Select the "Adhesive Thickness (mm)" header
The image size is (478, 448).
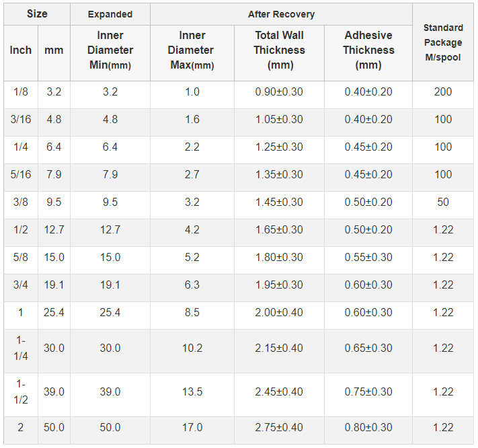point(368,50)
